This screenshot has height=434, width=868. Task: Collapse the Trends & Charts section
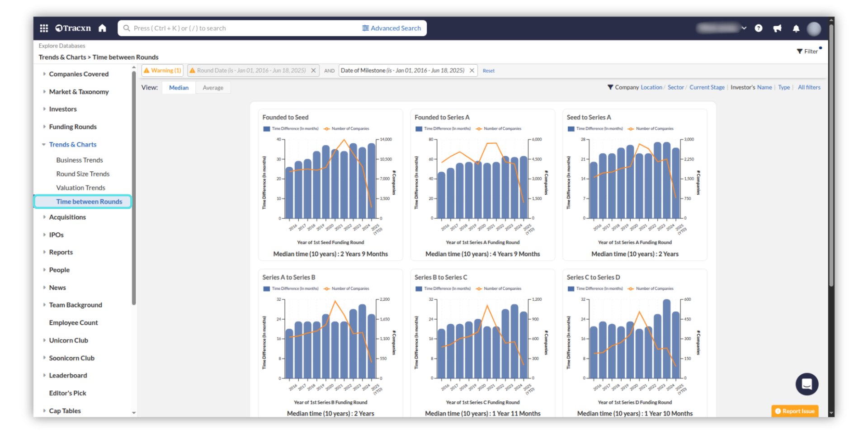(72, 145)
